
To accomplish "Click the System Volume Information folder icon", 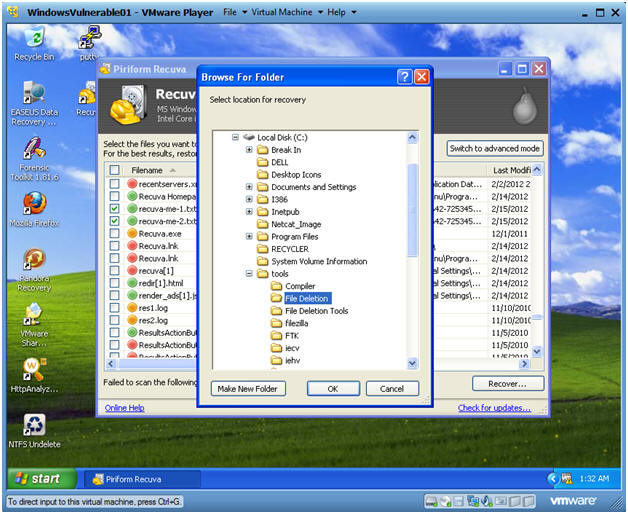I will pos(262,261).
